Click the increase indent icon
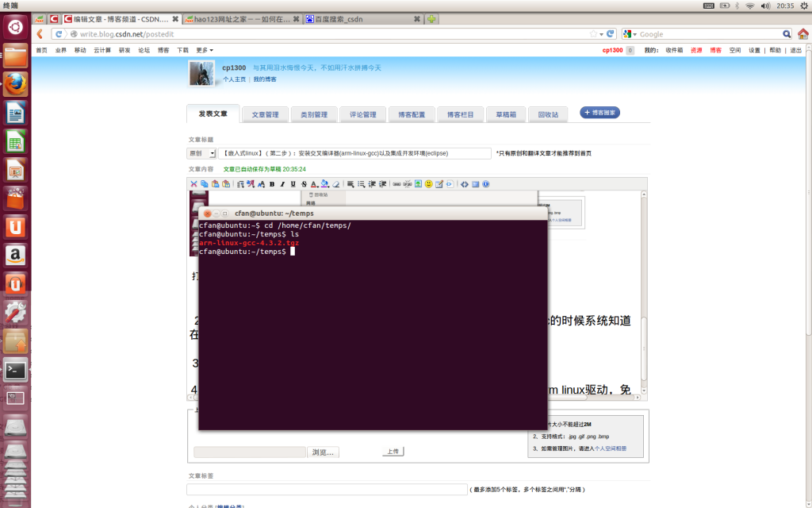 [x=383, y=184]
